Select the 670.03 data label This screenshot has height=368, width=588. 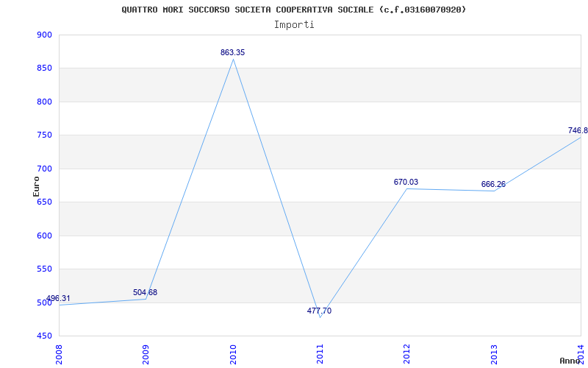(x=406, y=182)
